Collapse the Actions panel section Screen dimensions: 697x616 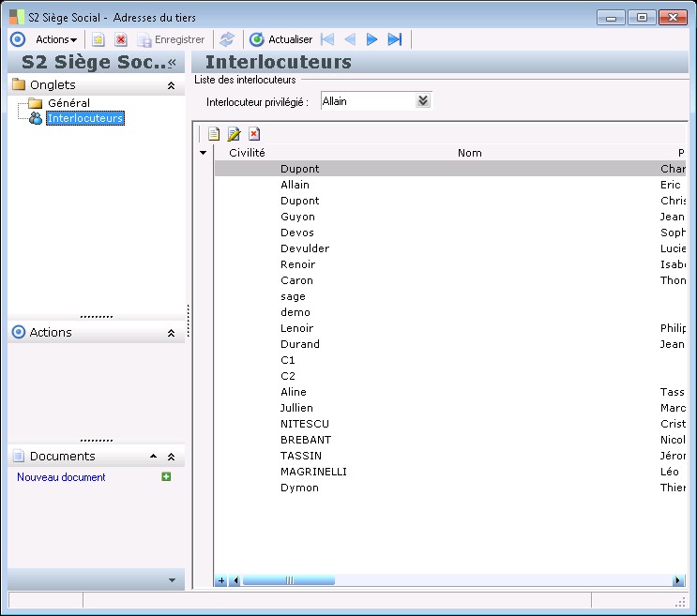point(171,333)
